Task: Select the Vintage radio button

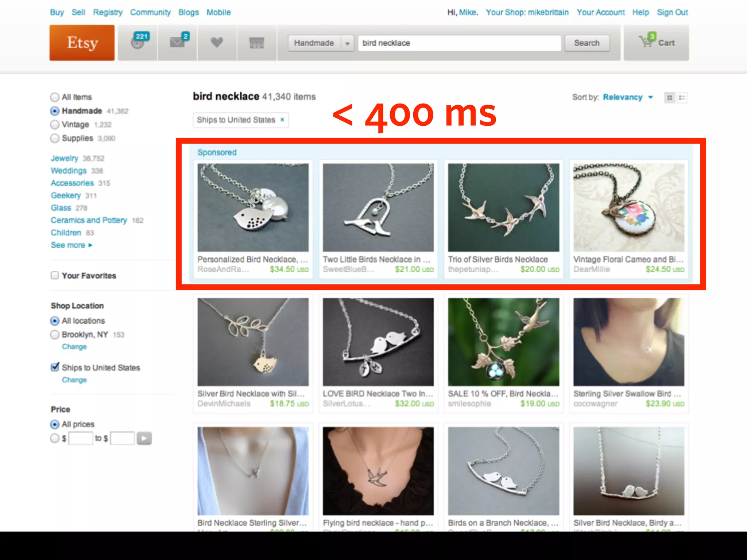Action: tap(55, 125)
